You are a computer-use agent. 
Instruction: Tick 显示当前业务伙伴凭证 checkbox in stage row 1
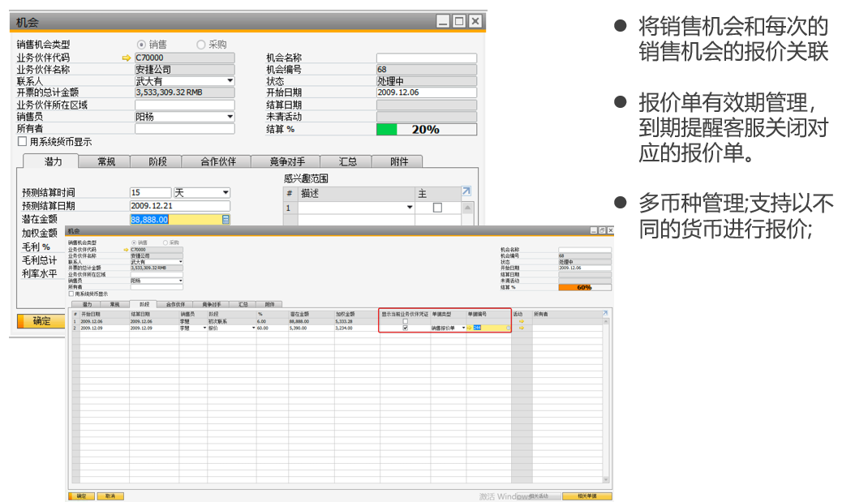click(406, 322)
